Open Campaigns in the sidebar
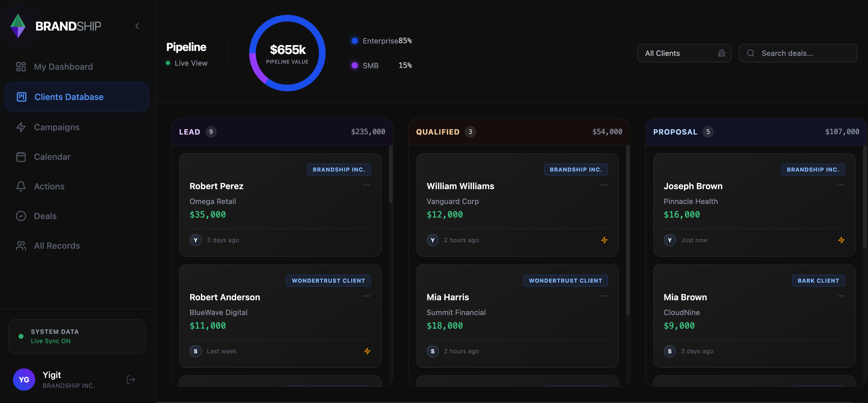The width and height of the screenshot is (868, 403). [x=56, y=127]
